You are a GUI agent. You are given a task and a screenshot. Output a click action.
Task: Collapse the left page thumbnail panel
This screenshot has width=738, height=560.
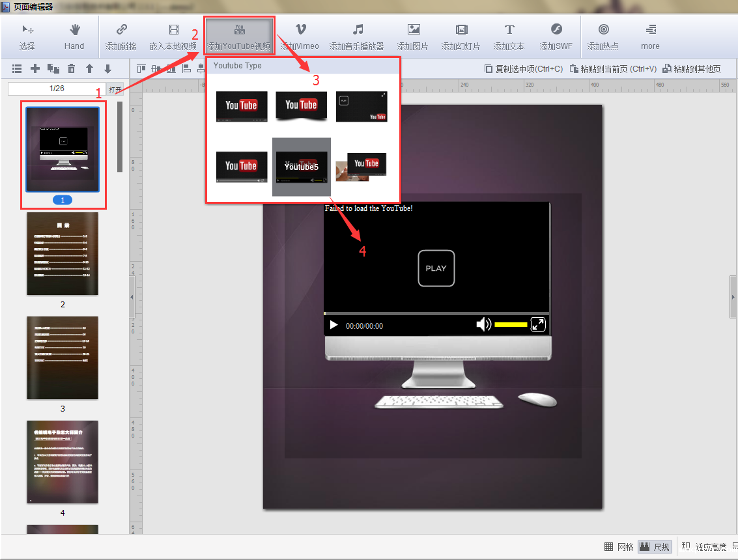[133, 296]
